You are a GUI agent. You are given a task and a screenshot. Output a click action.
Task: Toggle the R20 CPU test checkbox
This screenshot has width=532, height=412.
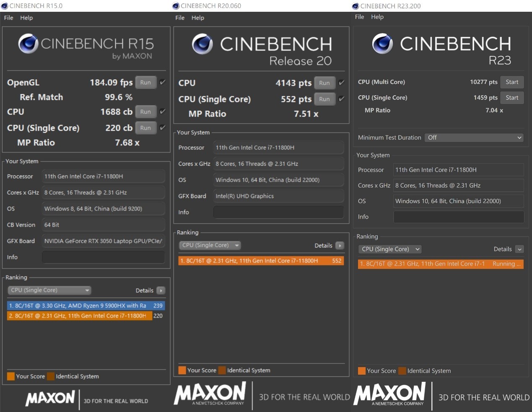pos(342,83)
